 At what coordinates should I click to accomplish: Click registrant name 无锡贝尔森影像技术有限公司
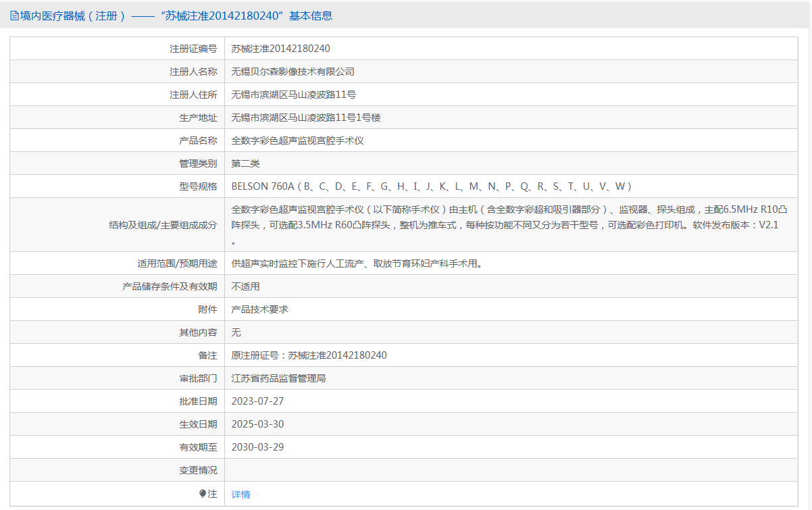point(293,72)
